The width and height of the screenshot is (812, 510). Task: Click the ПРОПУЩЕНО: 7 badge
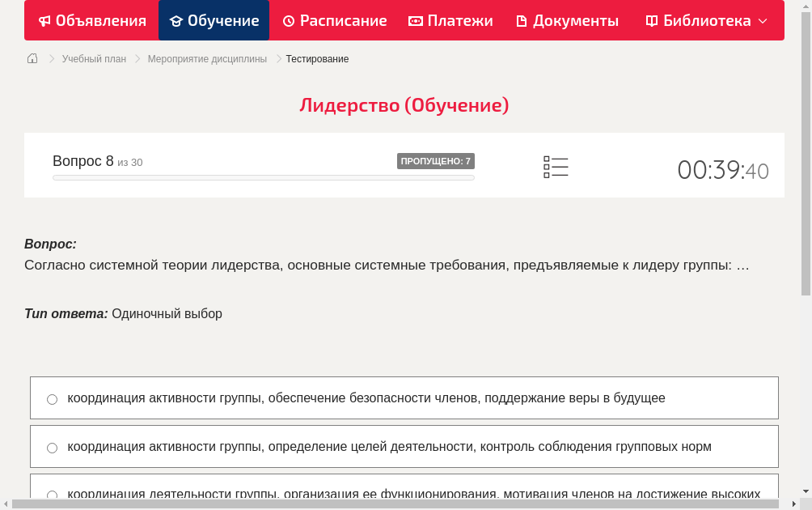click(437, 160)
